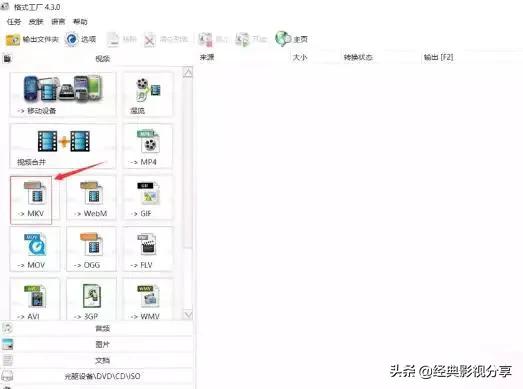Open the 视频合并 video joiner tile

point(63,146)
